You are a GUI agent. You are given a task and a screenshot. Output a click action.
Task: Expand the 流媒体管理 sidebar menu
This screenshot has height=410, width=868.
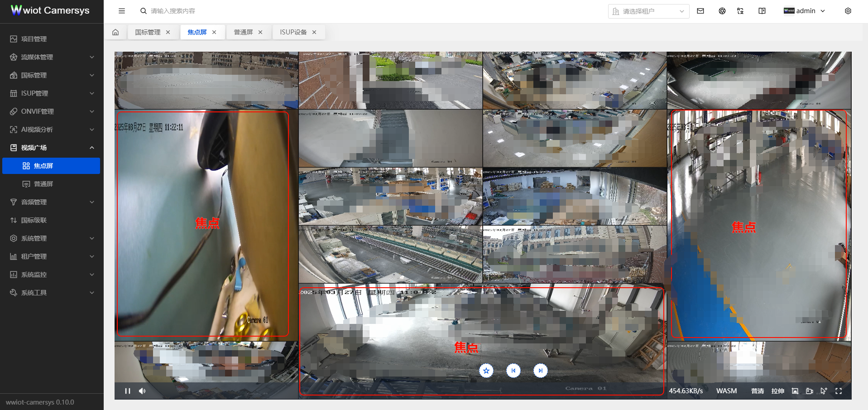pyautogui.click(x=52, y=57)
